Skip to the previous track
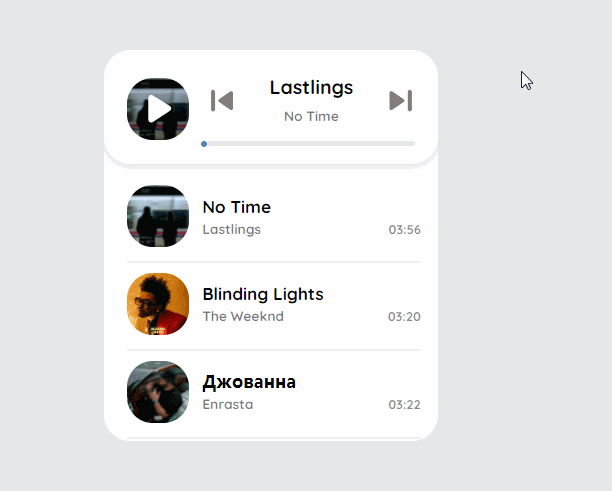This screenshot has height=491, width=612. coord(222,101)
